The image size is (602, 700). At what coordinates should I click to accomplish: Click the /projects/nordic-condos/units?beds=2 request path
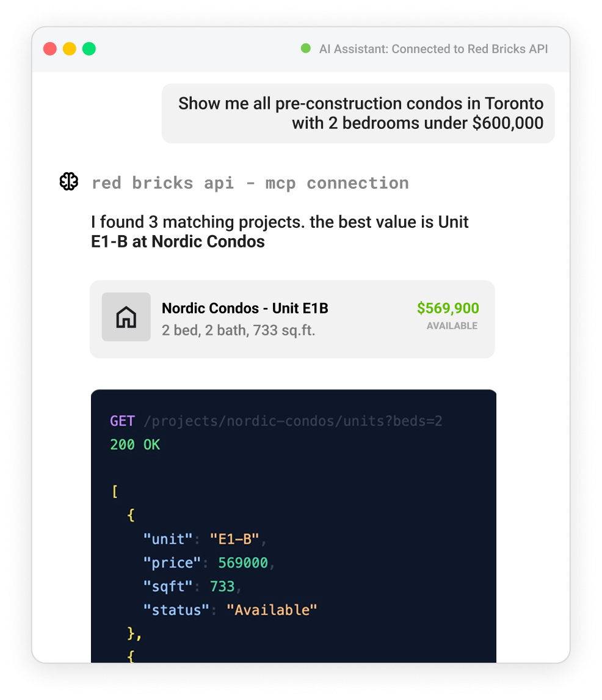[293, 421]
